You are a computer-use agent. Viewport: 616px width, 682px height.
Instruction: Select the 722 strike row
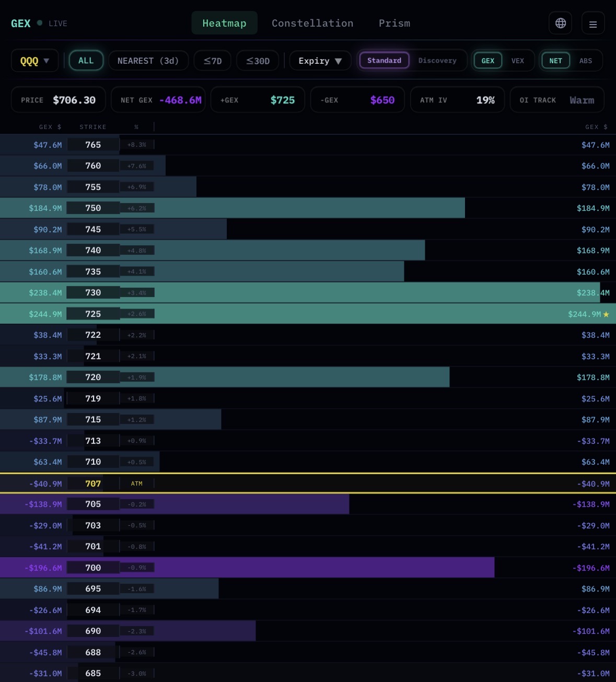pos(308,335)
